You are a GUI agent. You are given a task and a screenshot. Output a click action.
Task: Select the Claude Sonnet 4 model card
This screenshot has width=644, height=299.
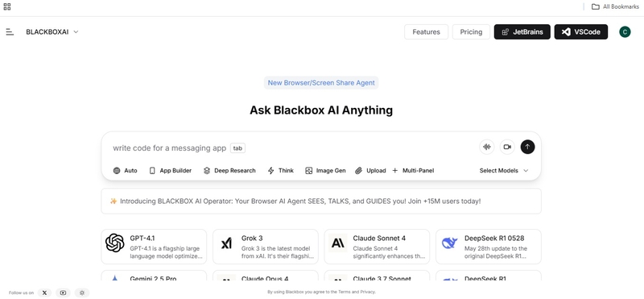[377, 247]
